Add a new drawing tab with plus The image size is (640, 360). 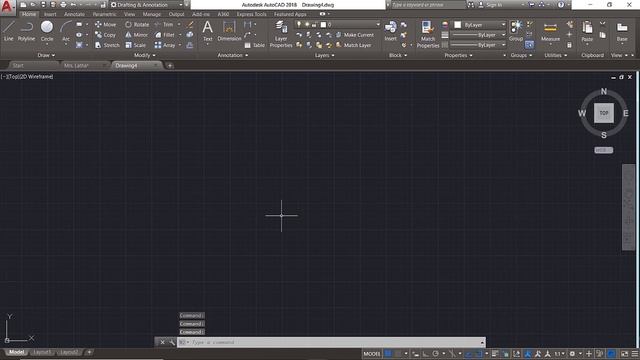point(170,65)
